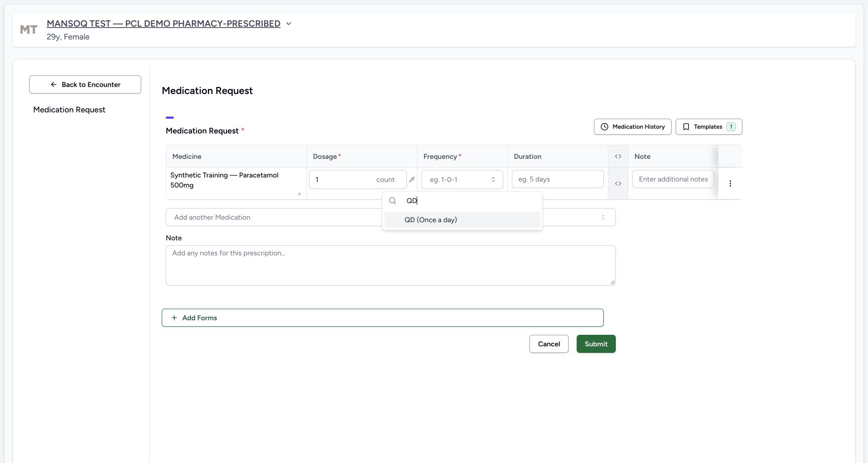The height and width of the screenshot is (463, 868).
Task: Click the 29y, Female patient details text
Action: tap(68, 37)
